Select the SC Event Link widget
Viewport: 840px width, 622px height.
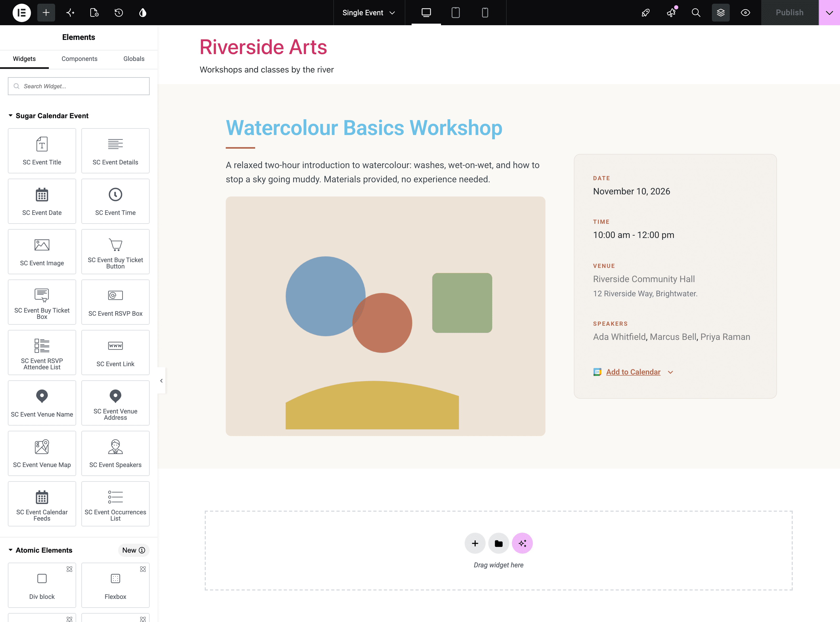click(x=115, y=353)
